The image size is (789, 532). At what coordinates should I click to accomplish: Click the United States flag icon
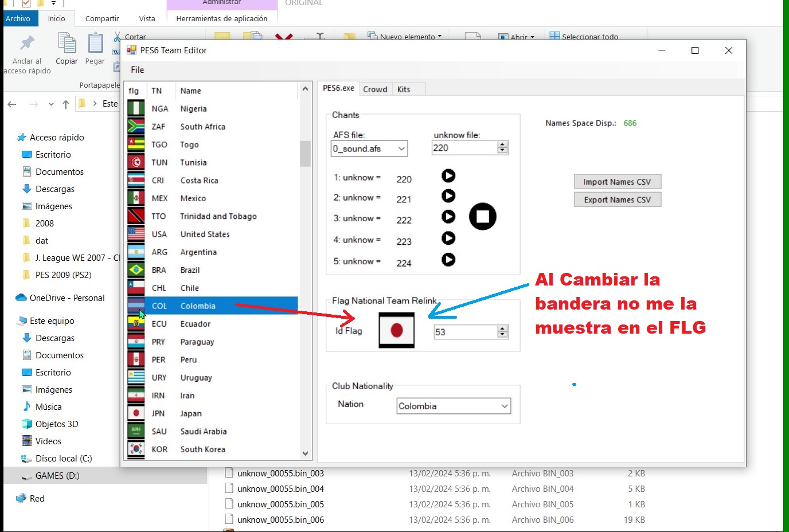[136, 234]
